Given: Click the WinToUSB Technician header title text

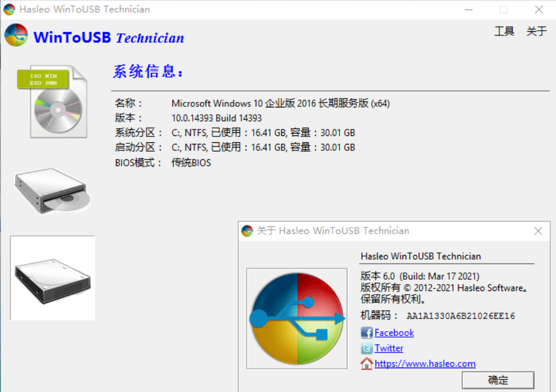Looking at the screenshot, I should [x=109, y=38].
